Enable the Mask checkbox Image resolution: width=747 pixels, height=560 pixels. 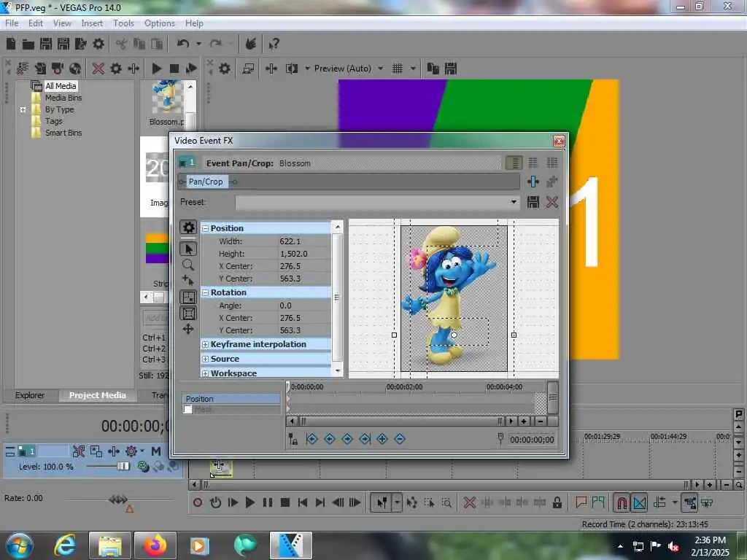(x=187, y=410)
